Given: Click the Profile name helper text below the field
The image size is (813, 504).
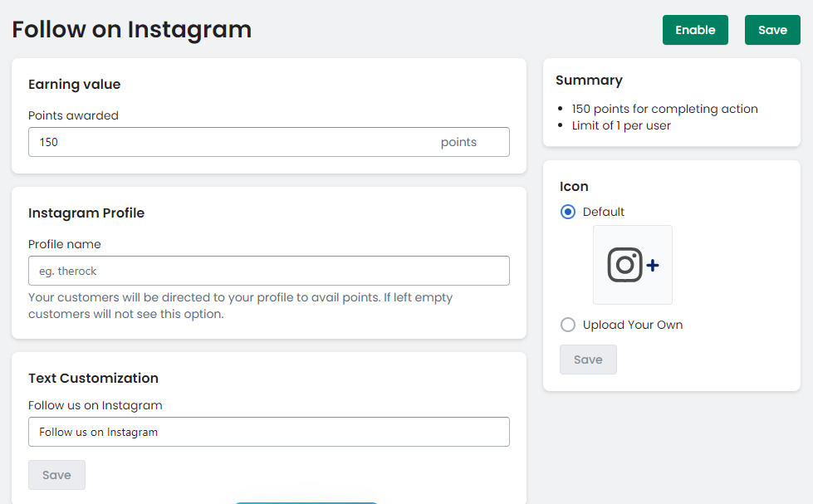Looking at the screenshot, I should (x=240, y=306).
